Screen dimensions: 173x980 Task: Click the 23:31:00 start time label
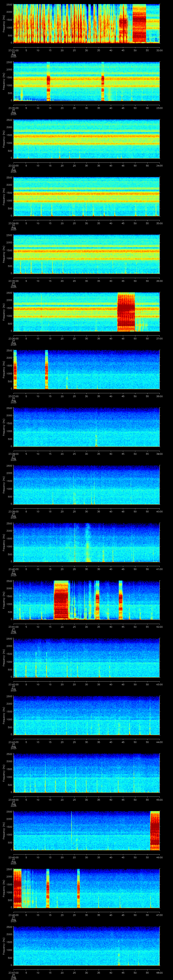point(13,50)
